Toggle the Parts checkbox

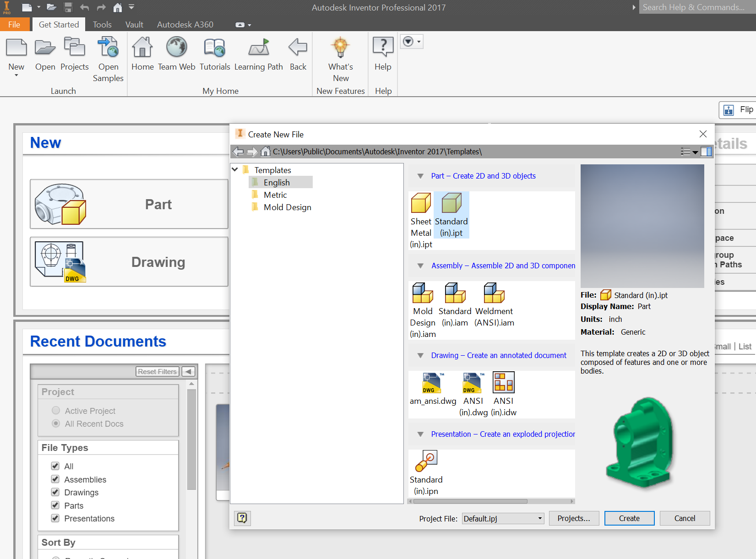55,505
